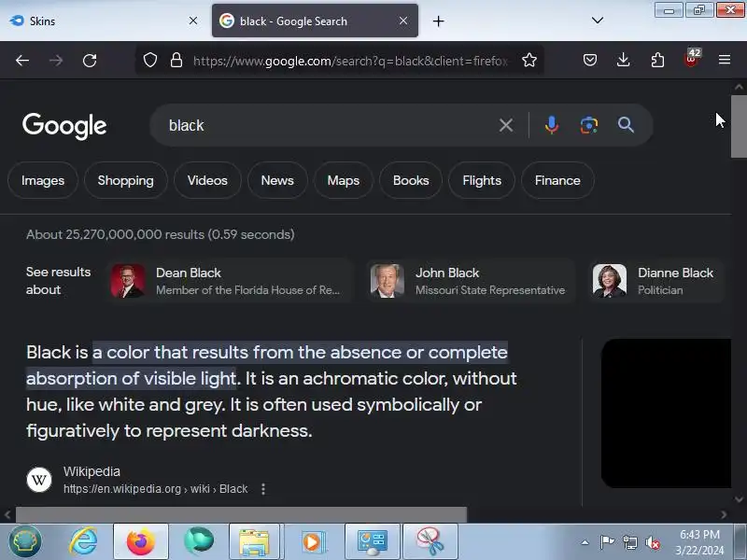
Task: Click the taskbar clock showing 6:43 PM
Action: click(699, 542)
